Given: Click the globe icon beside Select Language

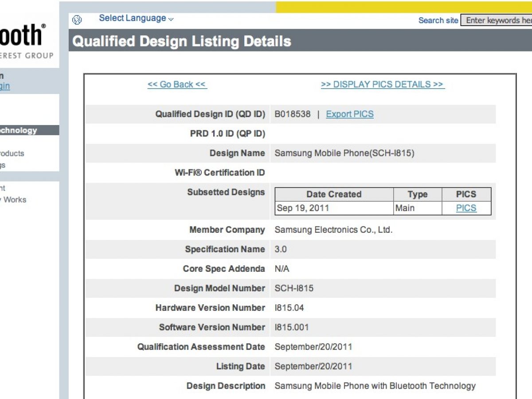Looking at the screenshot, I should click(77, 20).
